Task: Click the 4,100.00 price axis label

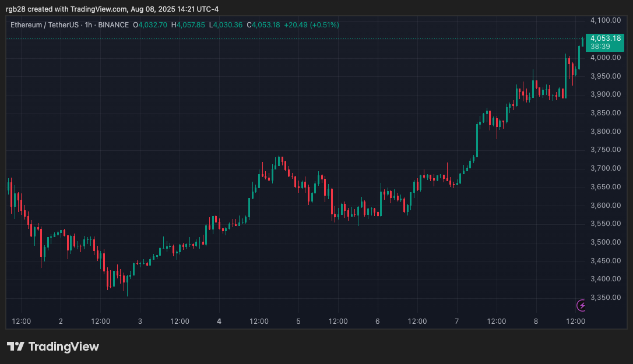Action: [x=606, y=20]
